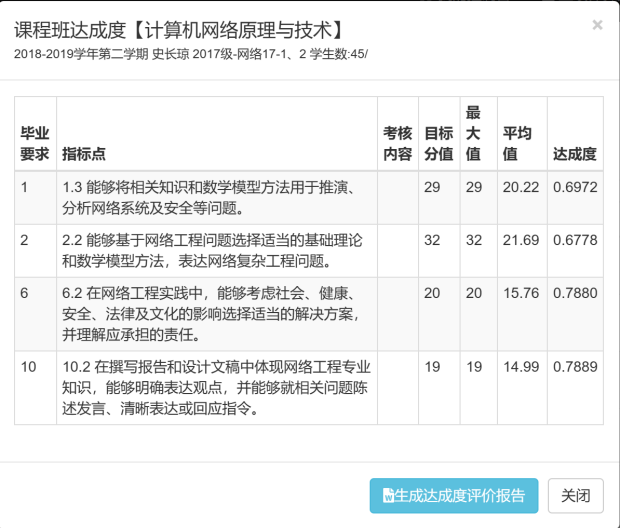Select the 考核内容 column header

pyautogui.click(x=397, y=144)
